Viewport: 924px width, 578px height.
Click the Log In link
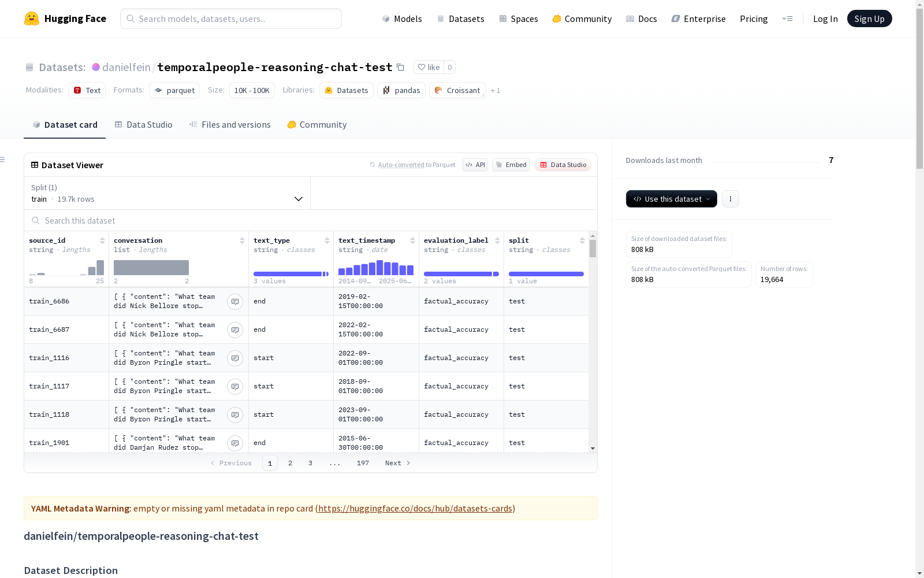tap(825, 18)
